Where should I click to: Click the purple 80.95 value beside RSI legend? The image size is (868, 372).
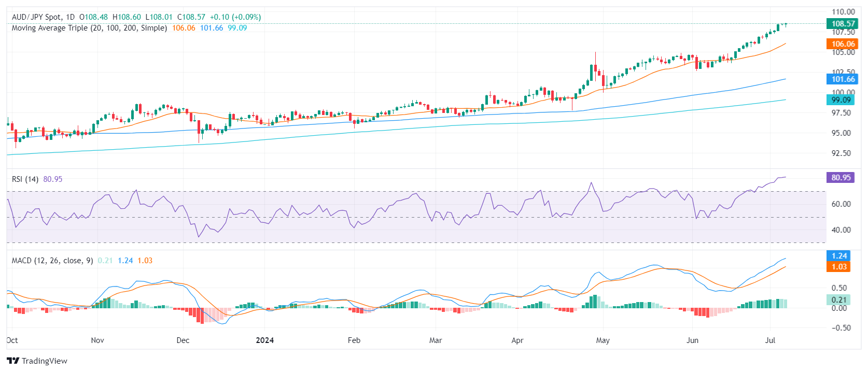pos(52,179)
